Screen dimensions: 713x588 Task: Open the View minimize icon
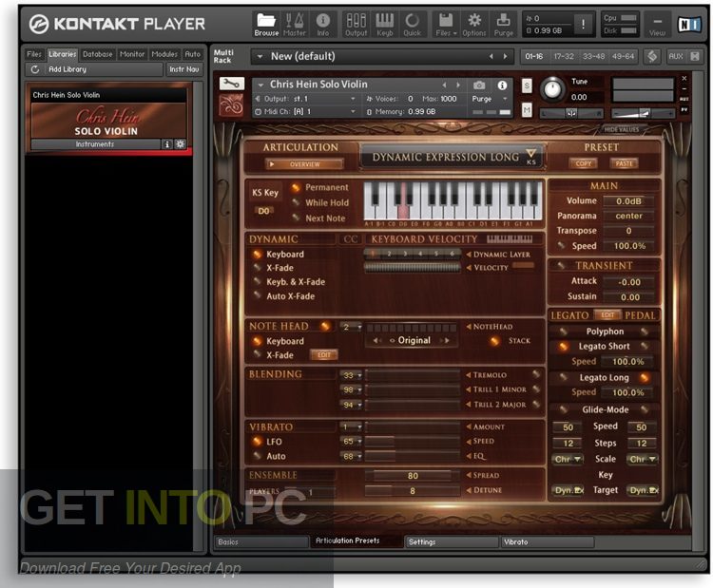point(657,26)
